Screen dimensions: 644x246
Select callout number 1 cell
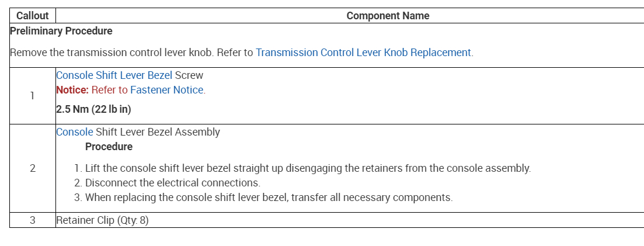coord(33,96)
